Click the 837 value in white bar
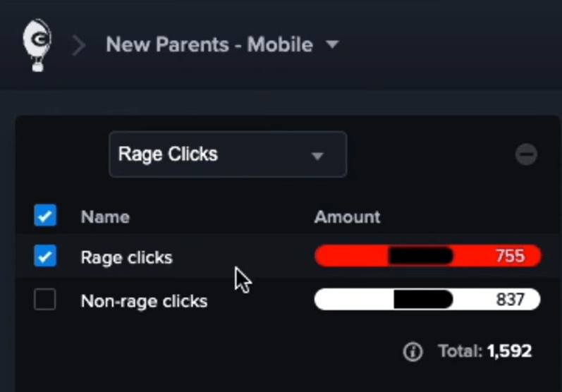The width and height of the screenshot is (562, 392). pos(510,300)
